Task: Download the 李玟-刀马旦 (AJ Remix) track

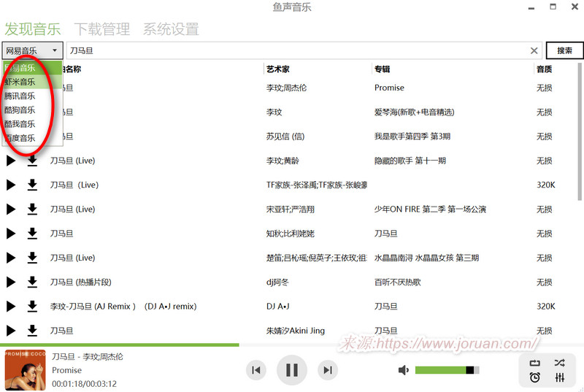Action: [x=32, y=307]
